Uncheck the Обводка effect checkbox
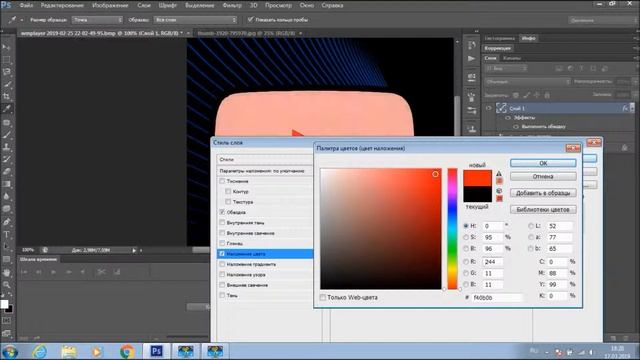This screenshot has width=640, height=360. point(222,212)
